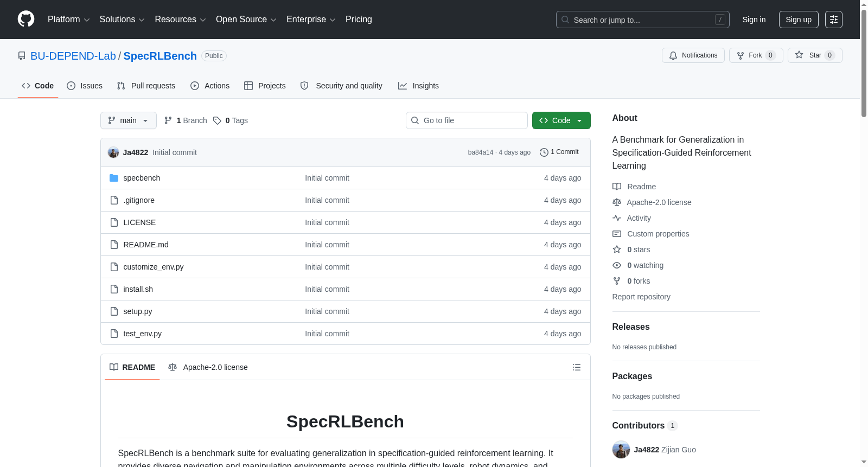868x467 pixels.
Task: Click the pulse icon next to Activity
Action: tap(617, 218)
